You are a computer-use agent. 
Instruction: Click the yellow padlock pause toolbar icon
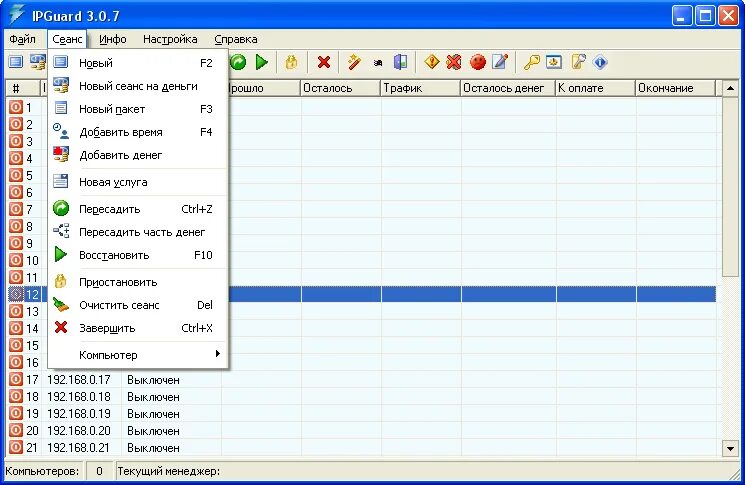(291, 62)
